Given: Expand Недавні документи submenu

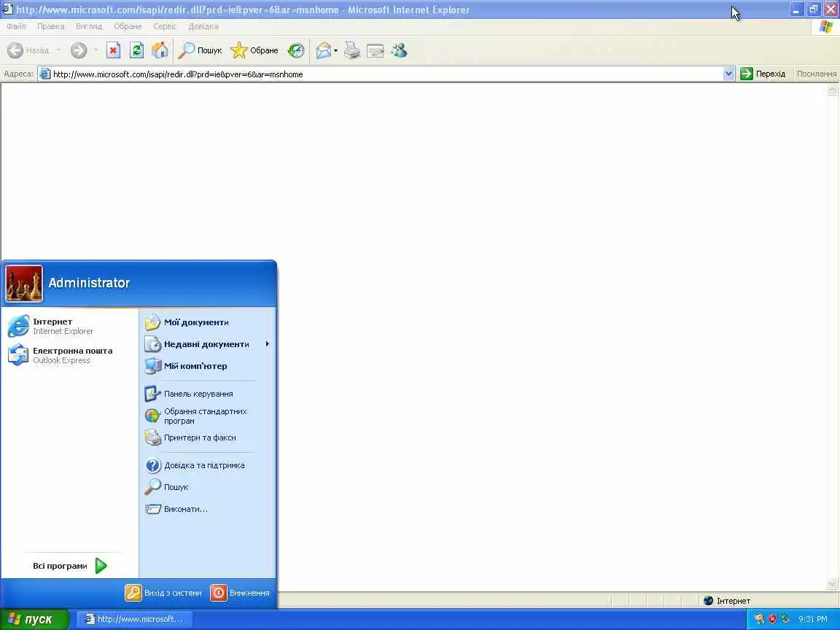Looking at the screenshot, I should click(208, 344).
